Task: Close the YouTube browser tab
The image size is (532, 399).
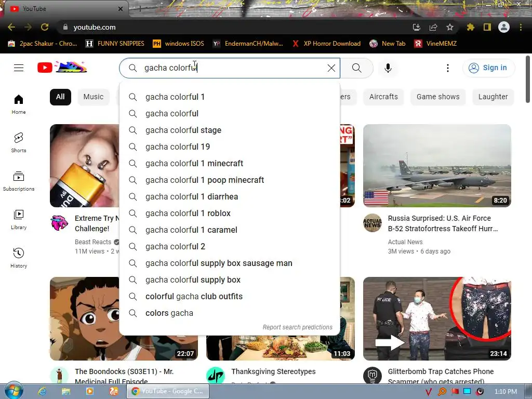Action: point(121,9)
